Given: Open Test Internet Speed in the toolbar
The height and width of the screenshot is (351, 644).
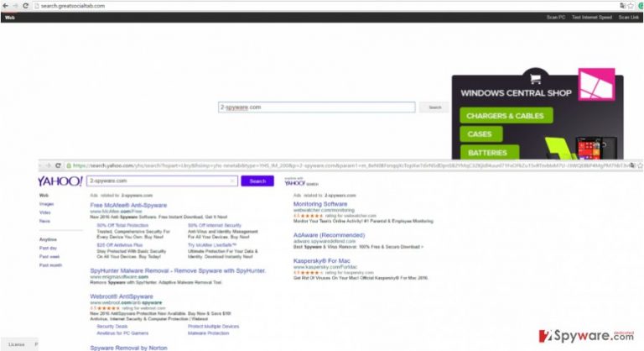Looking at the screenshot, I should 592,18.
